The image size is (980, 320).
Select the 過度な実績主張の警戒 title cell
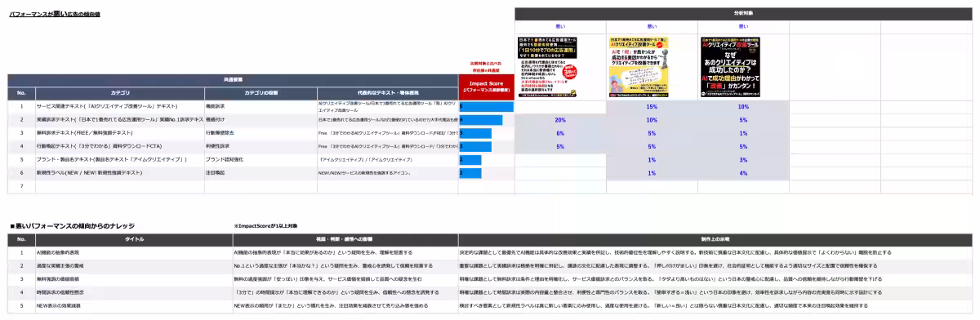pyautogui.click(x=133, y=265)
